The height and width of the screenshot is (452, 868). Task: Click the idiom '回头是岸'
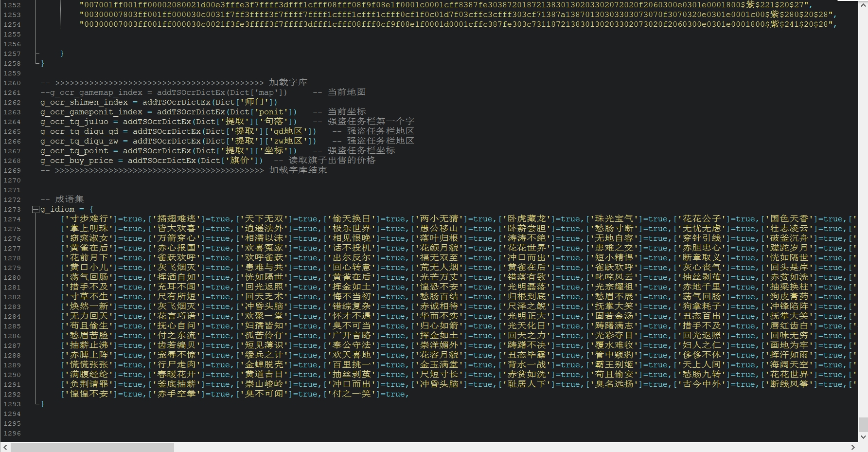coord(789,268)
